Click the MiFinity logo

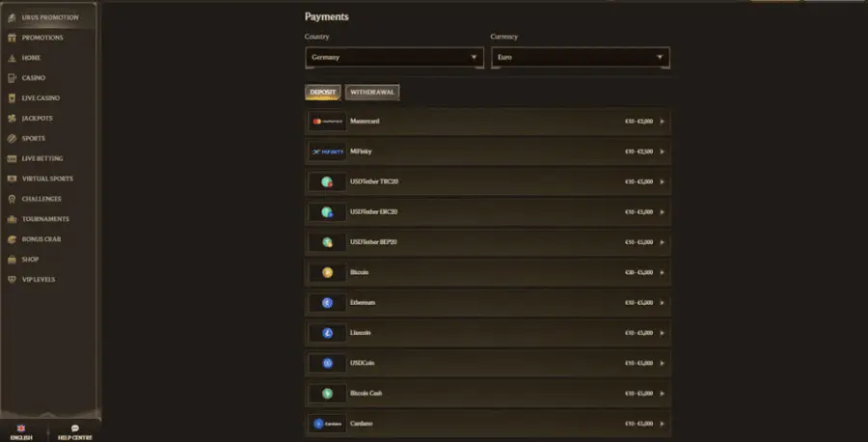327,152
